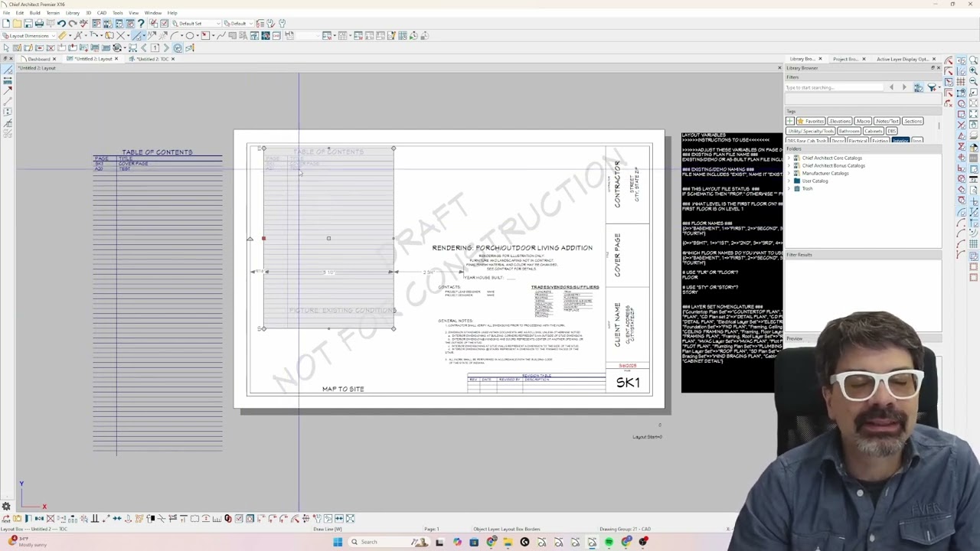
Task: Click the library filter funnel icon
Action: coord(931,87)
